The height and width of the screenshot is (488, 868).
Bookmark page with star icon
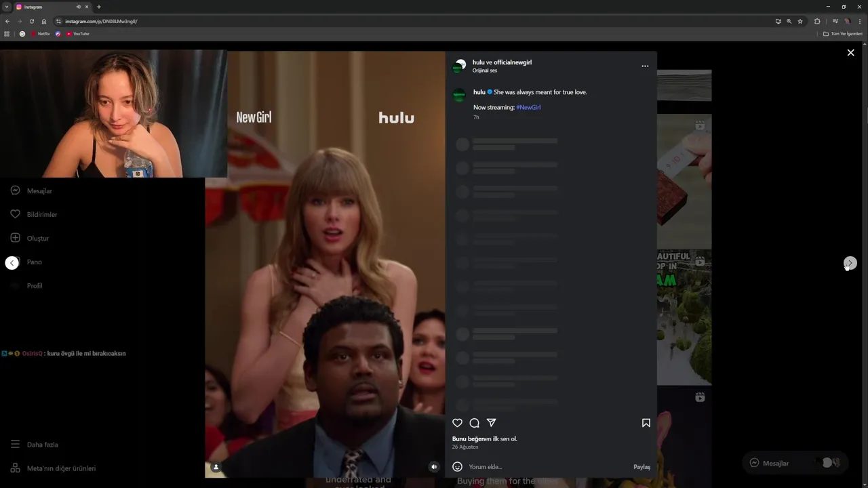800,21
